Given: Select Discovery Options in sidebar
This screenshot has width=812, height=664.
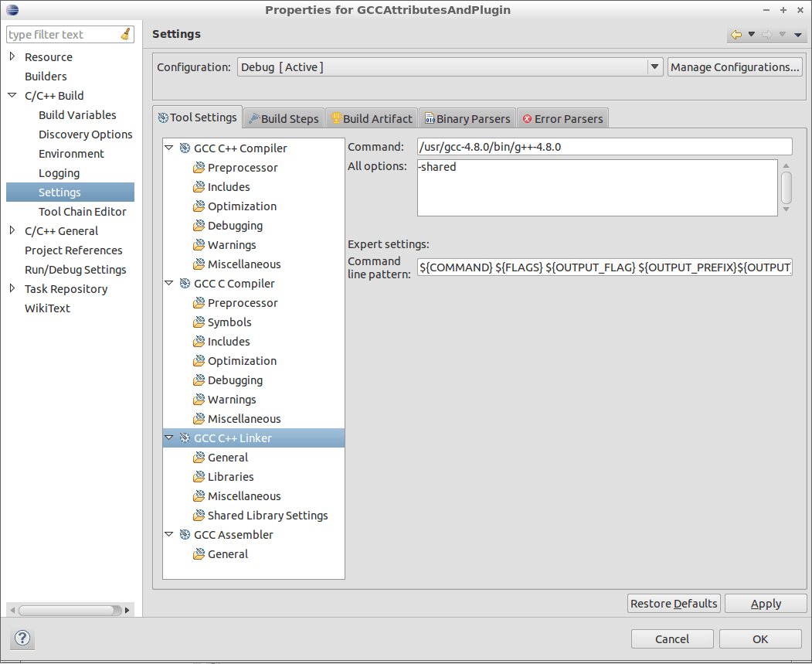Looking at the screenshot, I should [x=86, y=135].
